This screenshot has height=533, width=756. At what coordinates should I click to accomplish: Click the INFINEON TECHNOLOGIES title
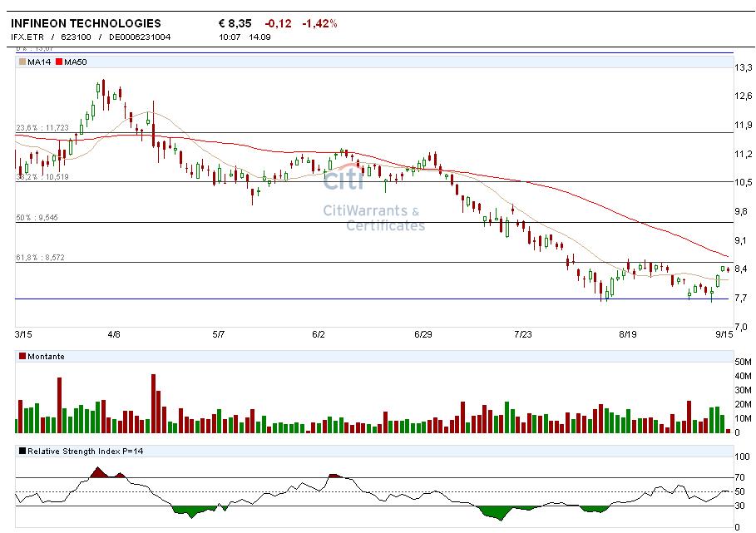click(86, 23)
